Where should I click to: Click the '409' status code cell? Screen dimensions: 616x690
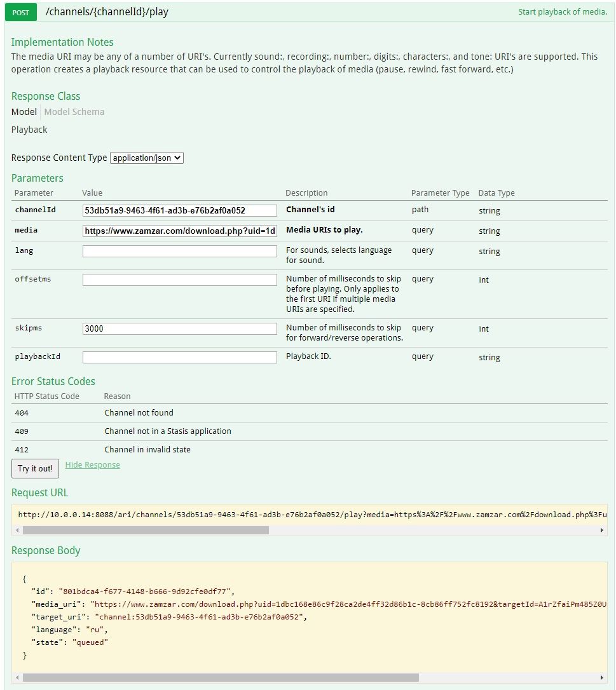22,431
